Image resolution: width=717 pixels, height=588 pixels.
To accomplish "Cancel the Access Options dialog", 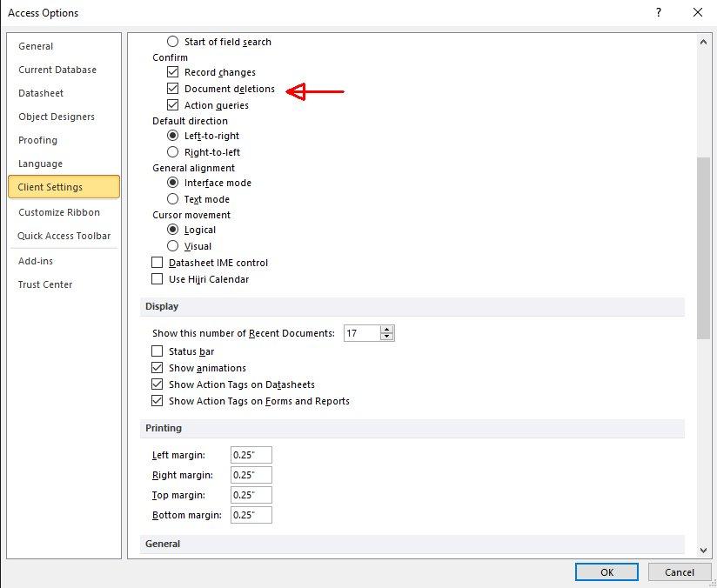I will click(680, 572).
